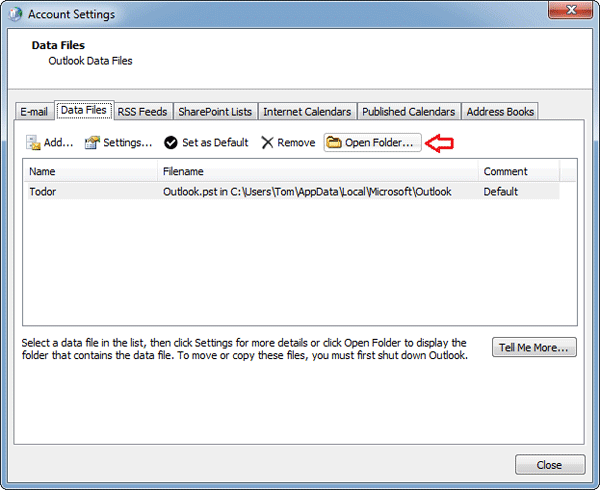Click the Close button at the bottom
The width and height of the screenshot is (600, 490).
pos(550,465)
